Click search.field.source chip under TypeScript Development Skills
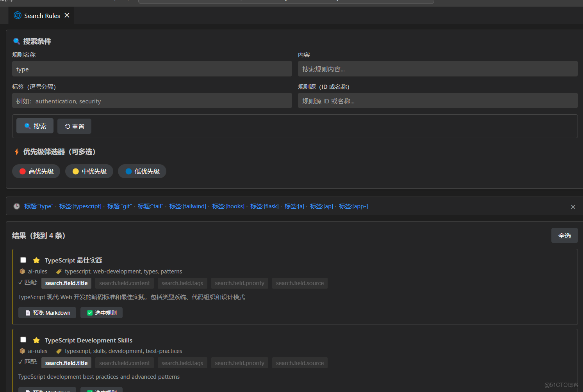Viewport: 583px width, 392px height. coord(300,363)
